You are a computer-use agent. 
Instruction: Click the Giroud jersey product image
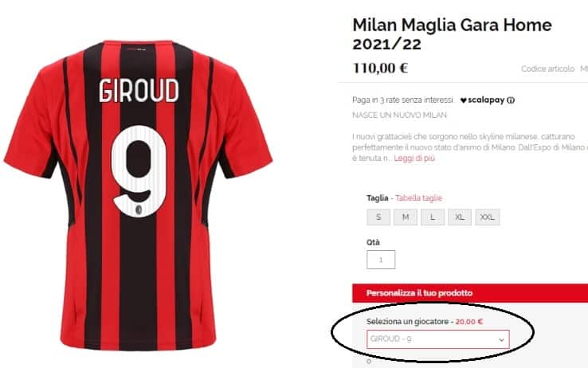pyautogui.click(x=138, y=195)
